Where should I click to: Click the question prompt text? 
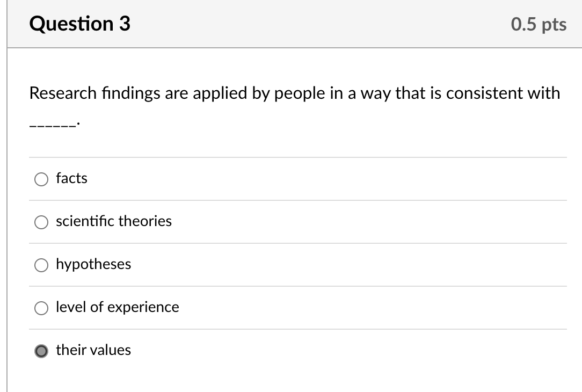[294, 93]
